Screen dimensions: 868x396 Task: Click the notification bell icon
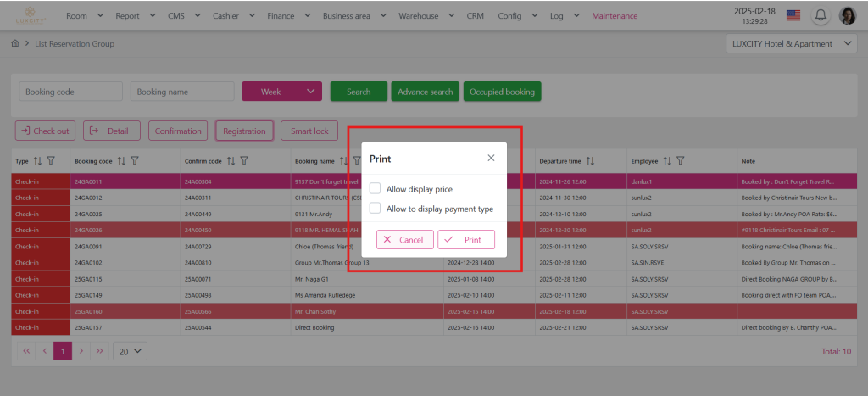click(821, 15)
